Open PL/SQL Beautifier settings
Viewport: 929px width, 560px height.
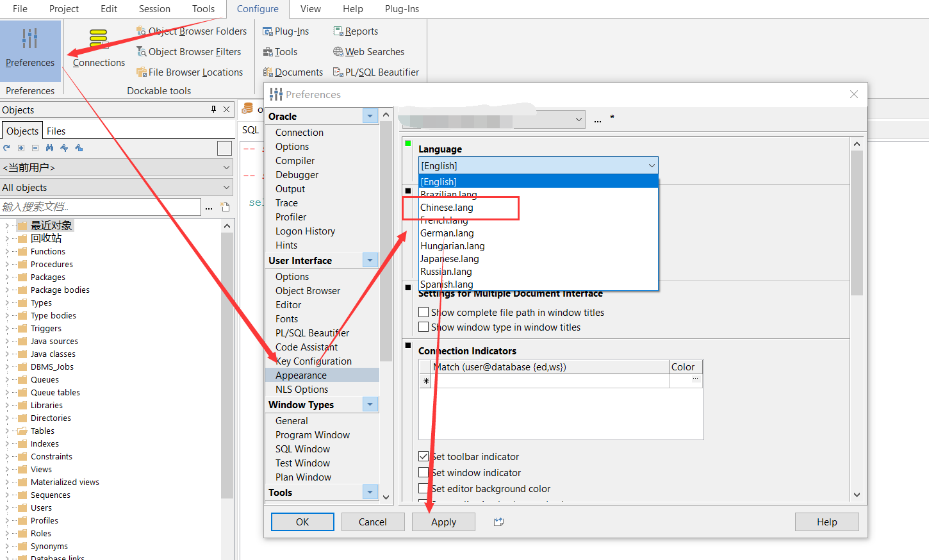coord(376,72)
